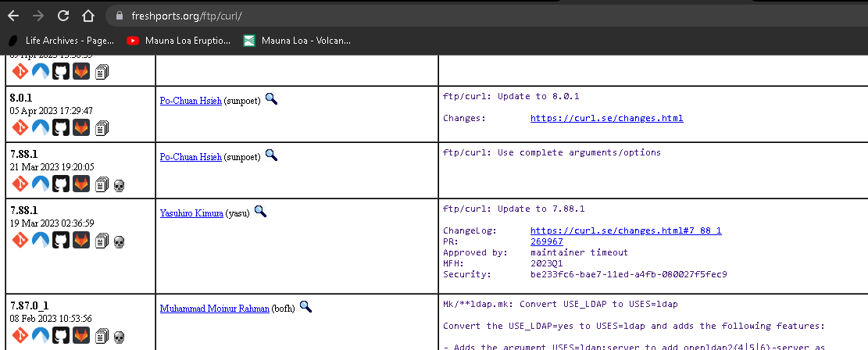Screen dimensions: 868x350
Task: Click browser home button
Action: pos(89,15)
